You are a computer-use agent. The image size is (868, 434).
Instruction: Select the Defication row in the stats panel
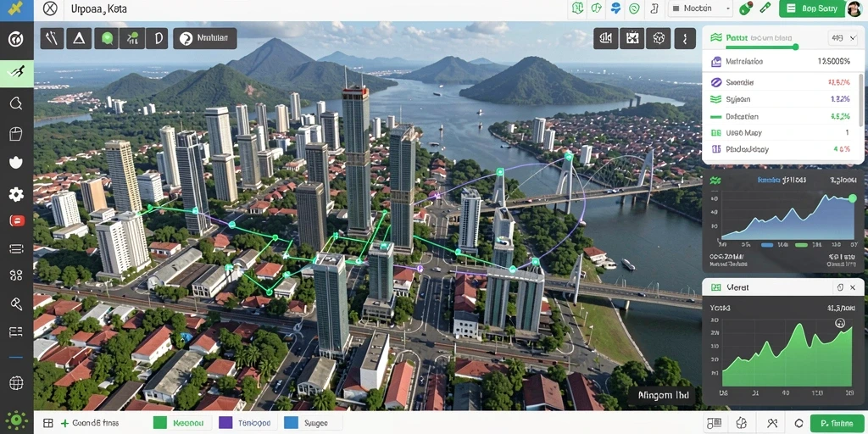[780, 117]
